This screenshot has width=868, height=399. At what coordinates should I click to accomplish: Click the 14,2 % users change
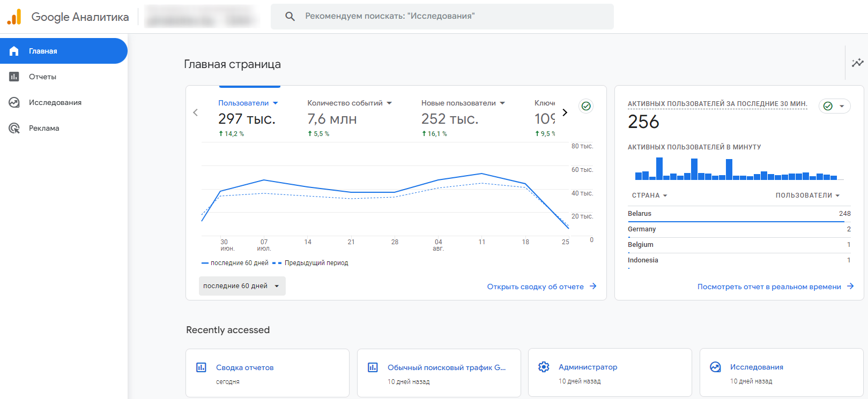point(231,134)
